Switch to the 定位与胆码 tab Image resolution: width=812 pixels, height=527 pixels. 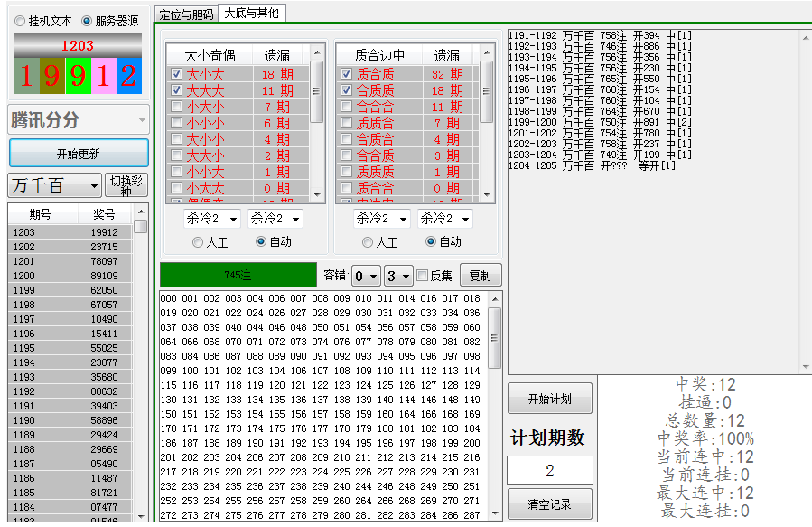tap(186, 14)
